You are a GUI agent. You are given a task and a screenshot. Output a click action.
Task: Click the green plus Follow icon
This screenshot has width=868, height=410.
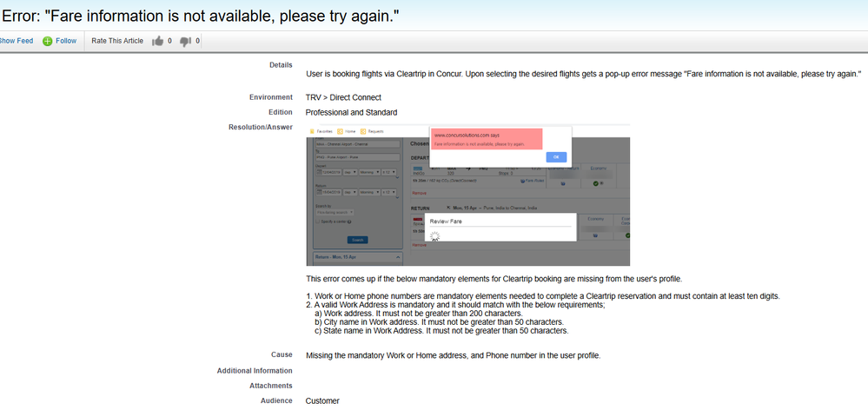(48, 41)
